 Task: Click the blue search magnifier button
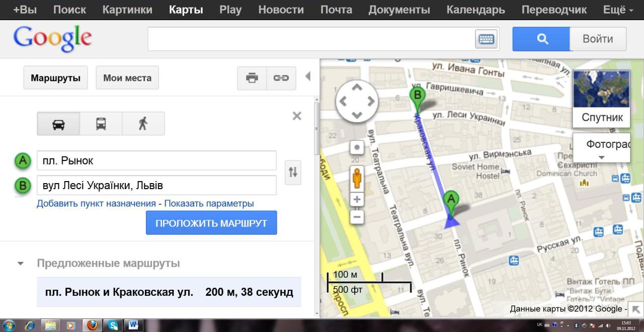coord(541,39)
